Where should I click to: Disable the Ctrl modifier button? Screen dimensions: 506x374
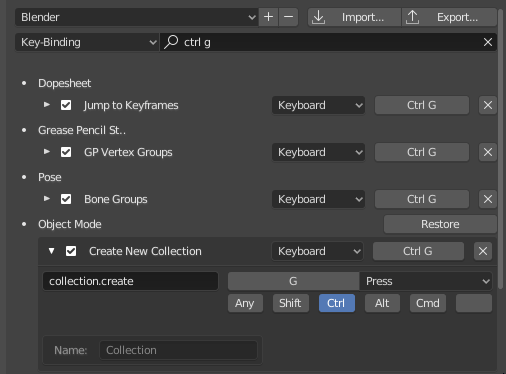[x=337, y=303]
